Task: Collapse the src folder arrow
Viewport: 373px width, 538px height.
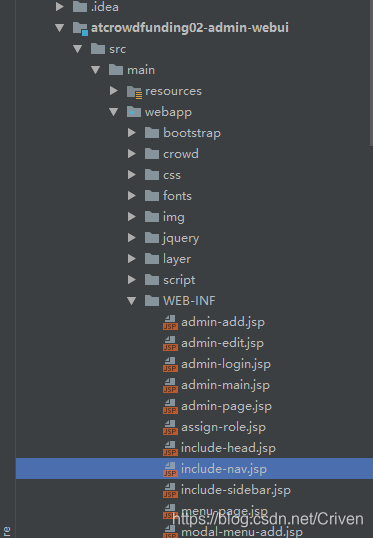Action: 78,49
